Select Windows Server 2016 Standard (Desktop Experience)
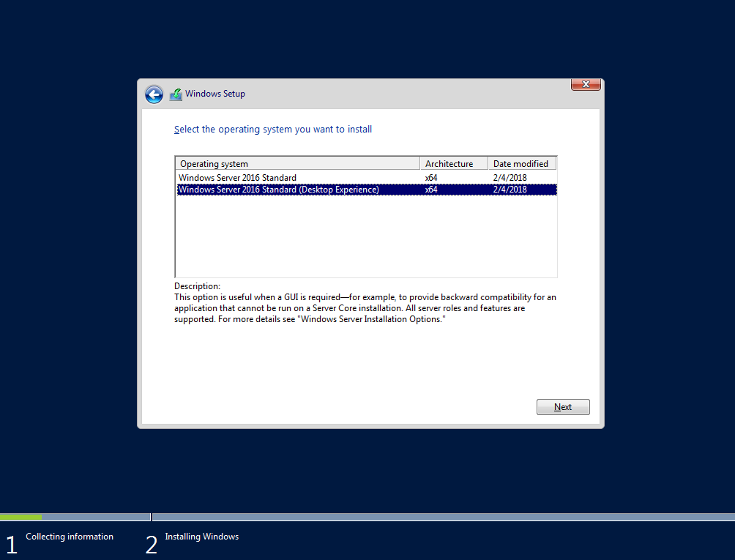The width and height of the screenshot is (735, 560). point(367,190)
